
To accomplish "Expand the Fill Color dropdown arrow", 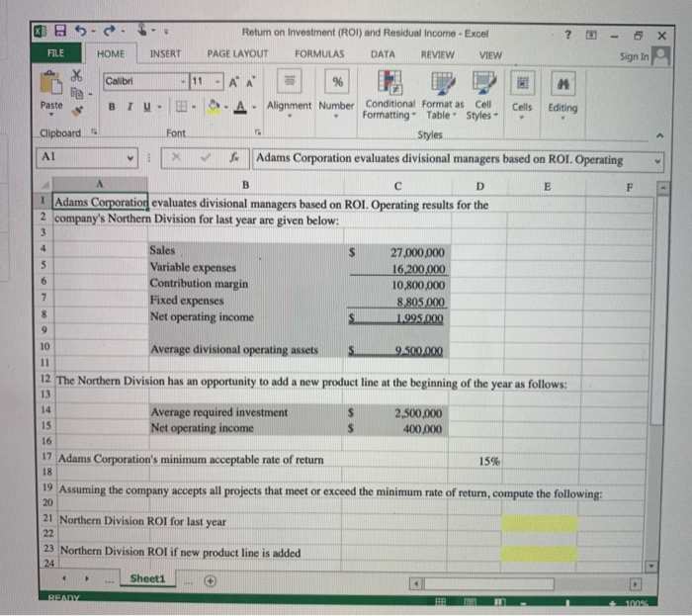I will pos(226,107).
